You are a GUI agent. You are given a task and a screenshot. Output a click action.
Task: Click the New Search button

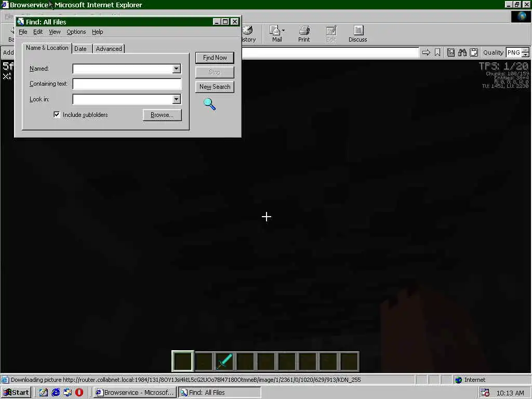215,87
